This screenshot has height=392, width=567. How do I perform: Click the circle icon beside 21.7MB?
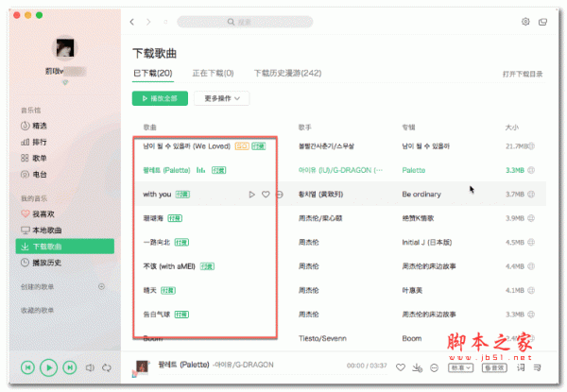[531, 146]
